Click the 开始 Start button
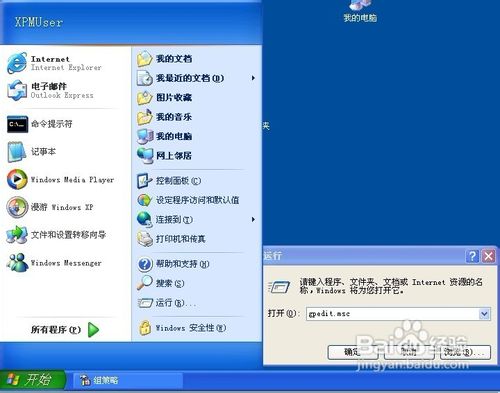 click(x=32, y=380)
